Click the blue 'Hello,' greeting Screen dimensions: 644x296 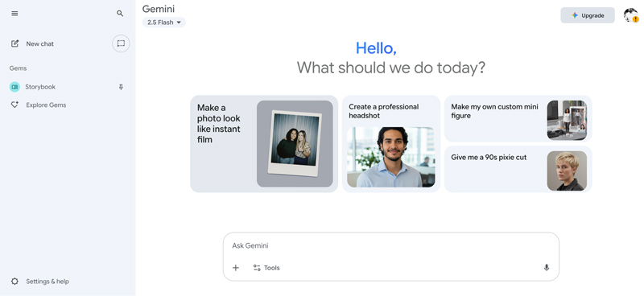tap(376, 48)
